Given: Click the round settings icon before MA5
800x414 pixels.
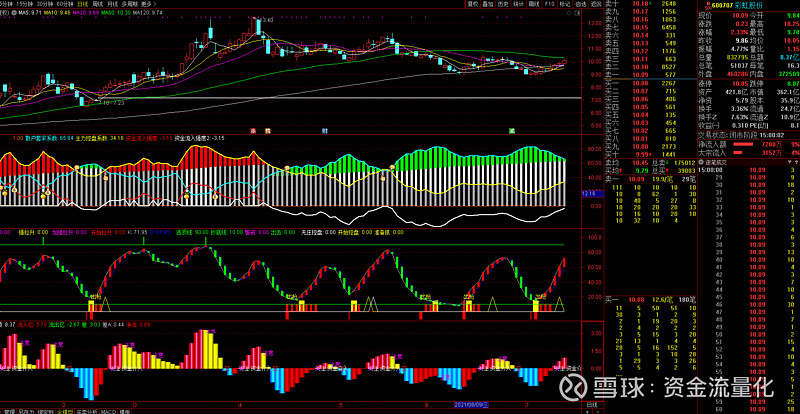Looking at the screenshot, I should tap(14, 12).
